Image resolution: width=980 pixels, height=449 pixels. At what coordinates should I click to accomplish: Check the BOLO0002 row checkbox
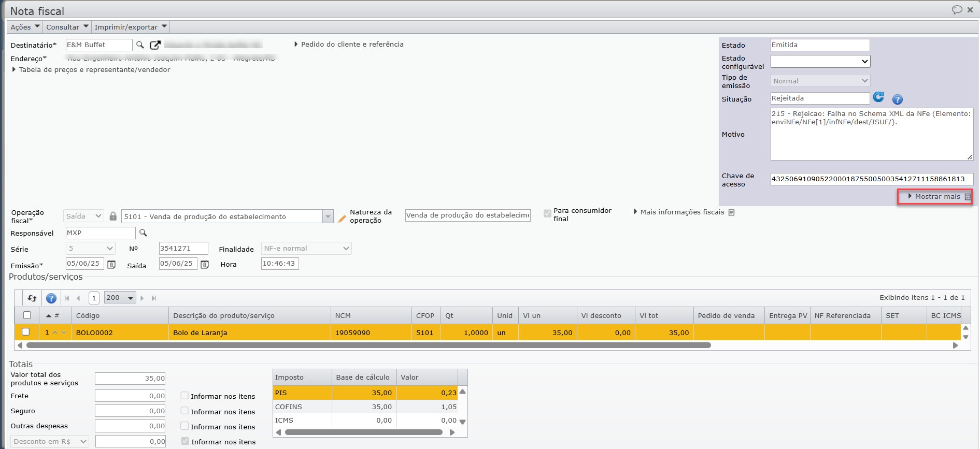pos(26,332)
